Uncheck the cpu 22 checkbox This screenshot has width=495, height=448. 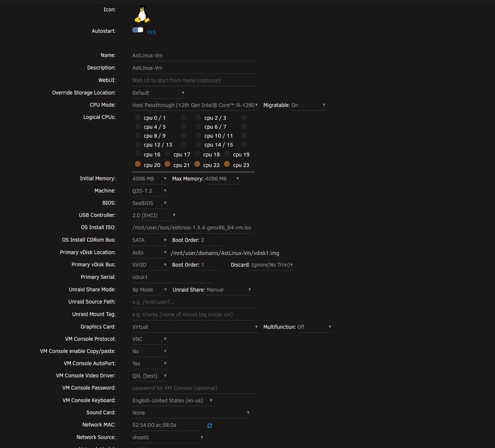pyautogui.click(x=197, y=164)
